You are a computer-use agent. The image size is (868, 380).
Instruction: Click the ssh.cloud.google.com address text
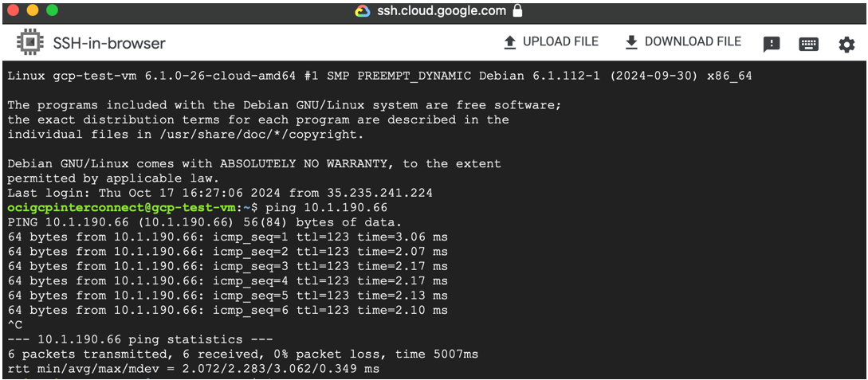[442, 11]
